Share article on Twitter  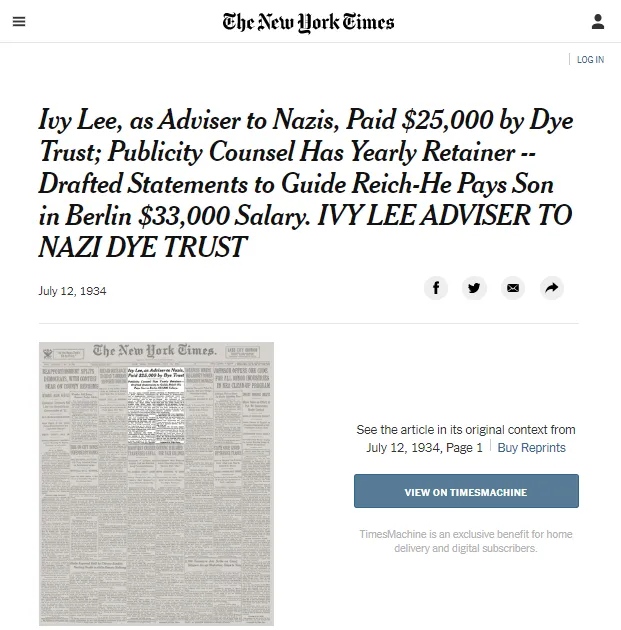point(474,288)
